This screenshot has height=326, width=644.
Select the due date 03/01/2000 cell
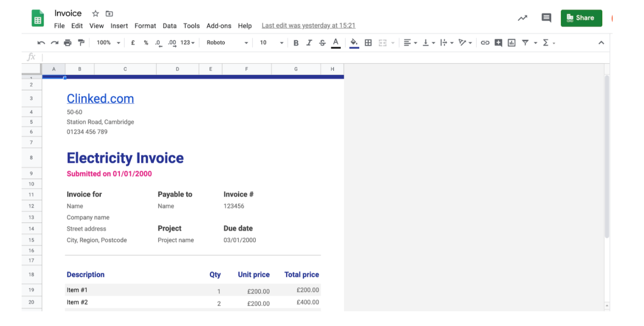click(x=240, y=240)
